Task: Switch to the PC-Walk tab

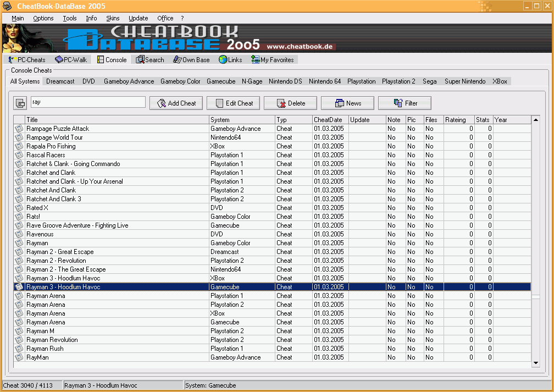Action: coord(71,60)
